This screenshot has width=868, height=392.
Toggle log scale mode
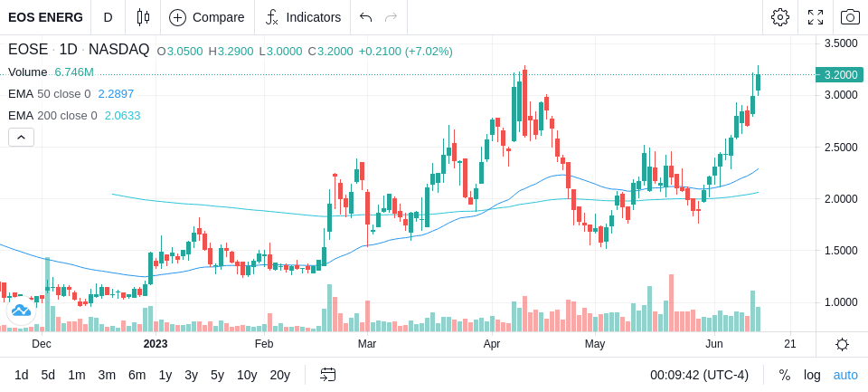(x=812, y=375)
